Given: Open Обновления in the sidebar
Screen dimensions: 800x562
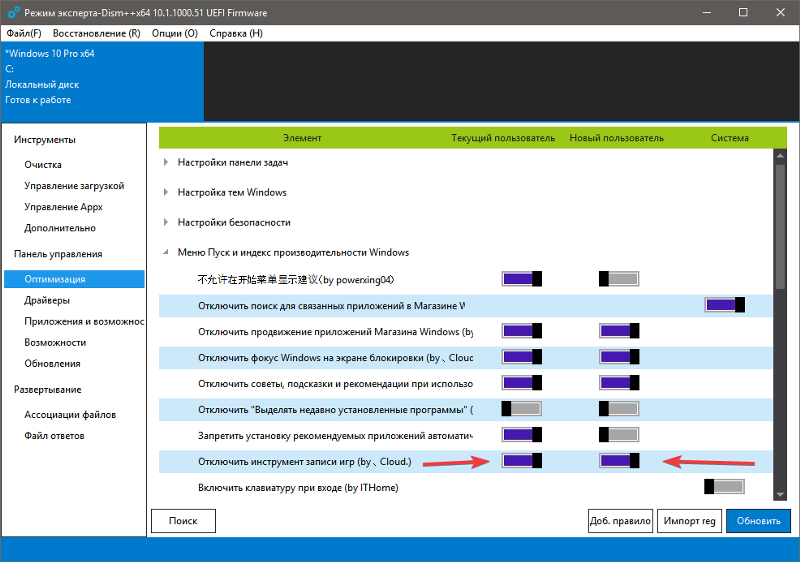Looking at the screenshot, I should coord(52,364).
